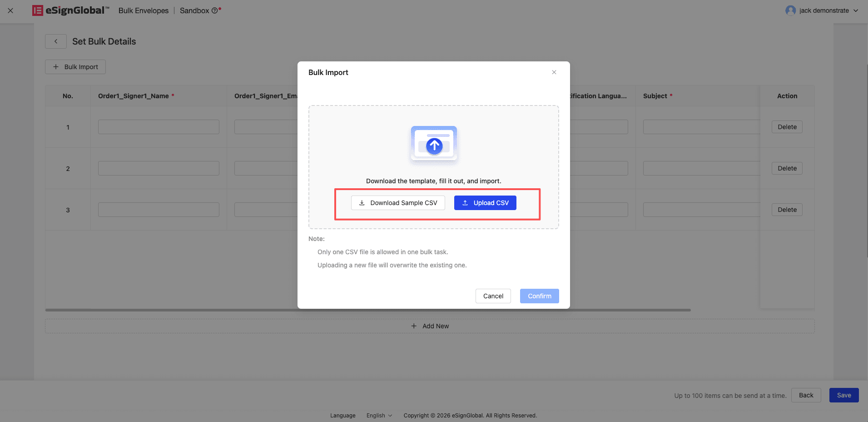Confirm the bulk import
The width and height of the screenshot is (868, 422).
(x=539, y=296)
